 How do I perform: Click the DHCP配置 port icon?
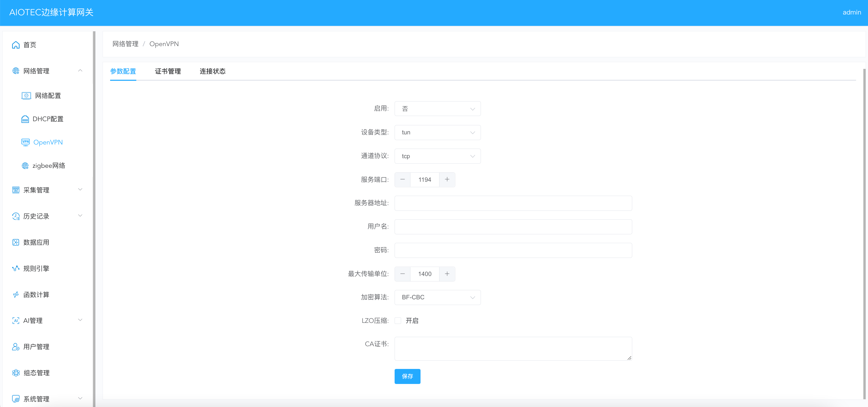pos(25,119)
